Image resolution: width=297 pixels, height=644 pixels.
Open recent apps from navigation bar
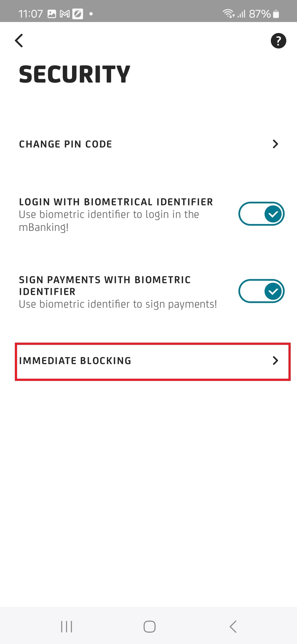(x=67, y=627)
